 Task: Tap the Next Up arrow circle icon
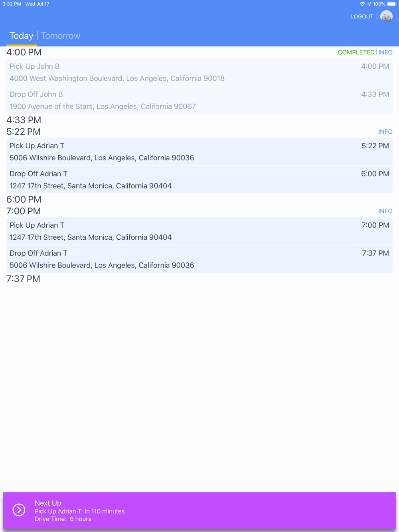19,510
